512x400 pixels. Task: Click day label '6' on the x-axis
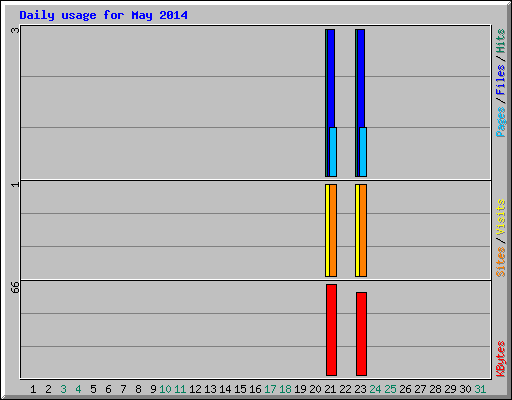click(108, 389)
